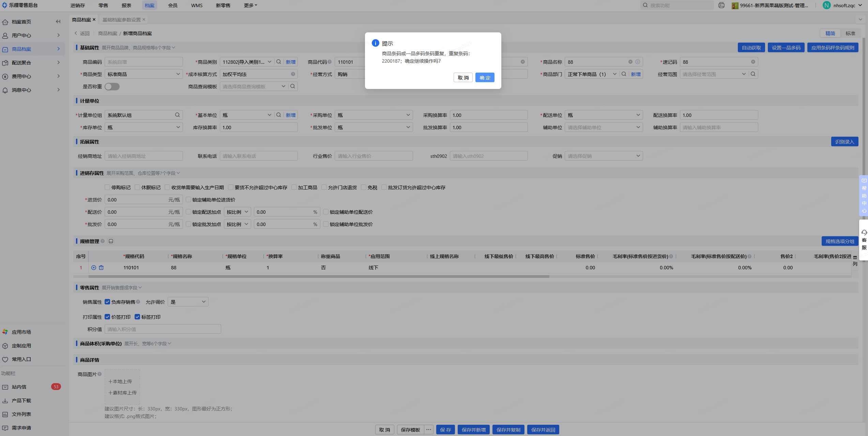868x436 pixels.
Task: Open 站内信 inbox icon in sidebar
Action: coord(5,387)
